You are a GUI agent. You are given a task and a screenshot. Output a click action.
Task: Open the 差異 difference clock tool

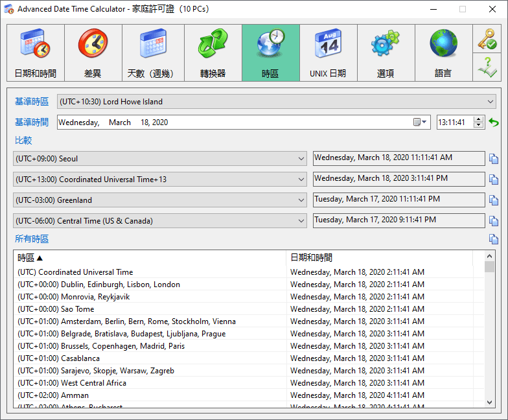[93, 53]
